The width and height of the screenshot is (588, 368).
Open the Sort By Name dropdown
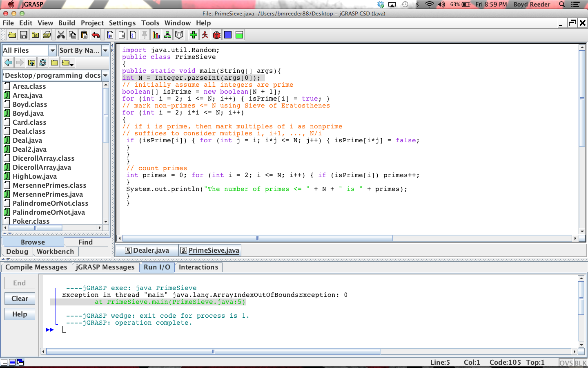coord(105,50)
